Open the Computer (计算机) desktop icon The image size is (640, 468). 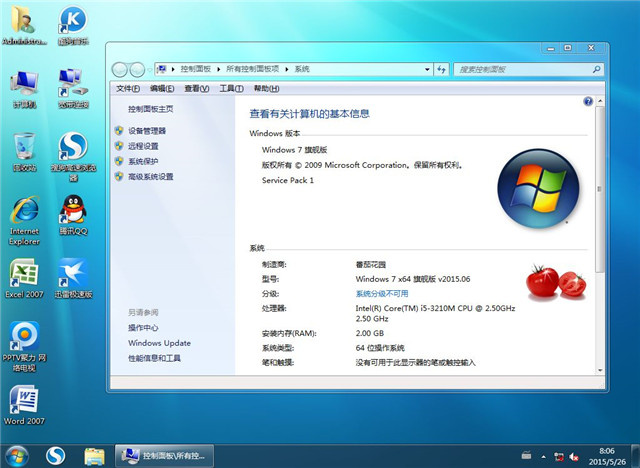coord(24,89)
